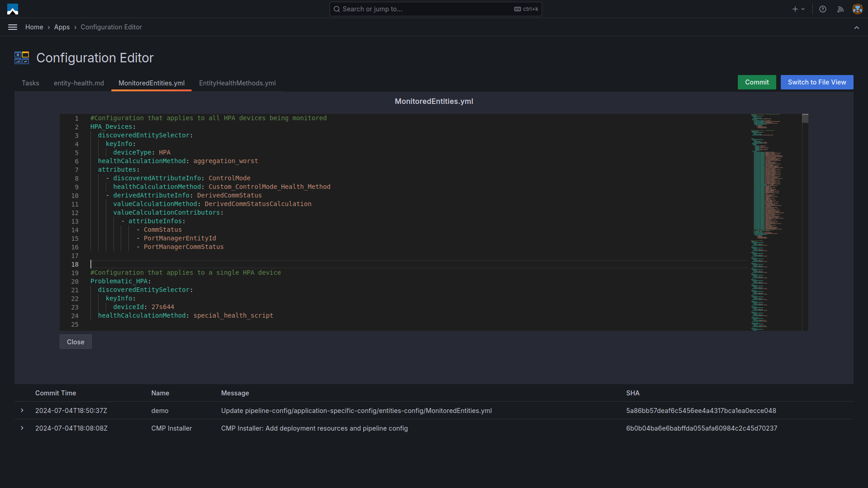Click the Name column header

pyautogui.click(x=160, y=393)
